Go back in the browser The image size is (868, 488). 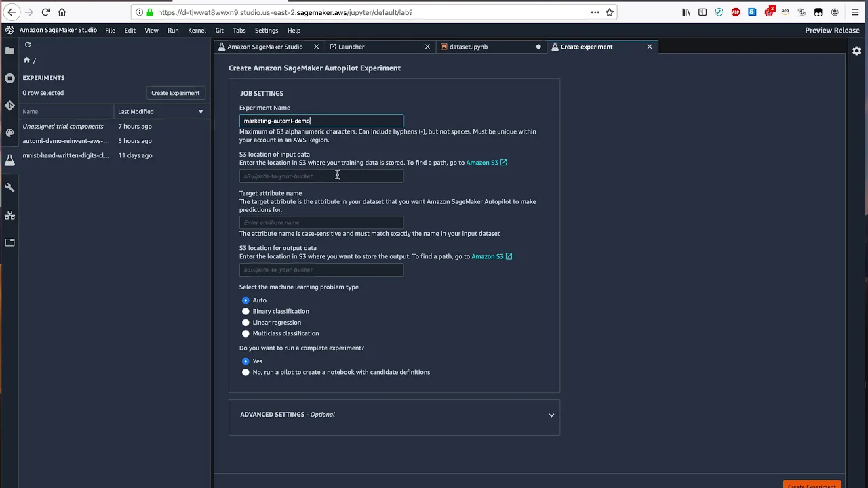tap(12, 12)
